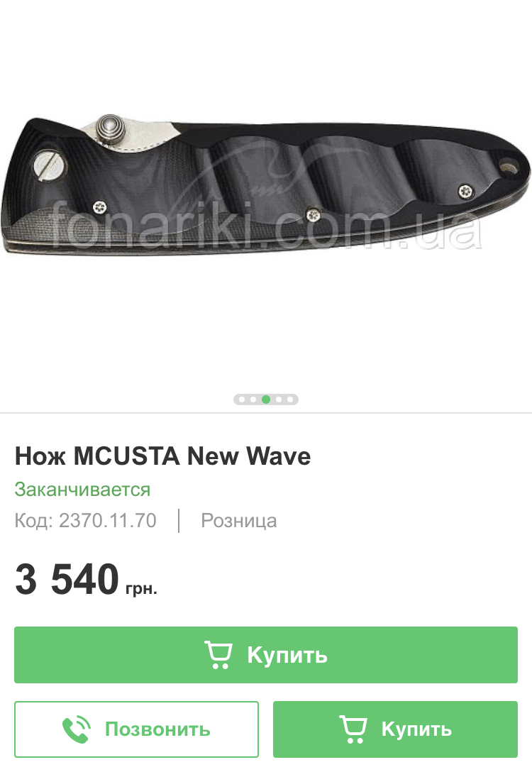Click the Позвонить call button

136,729
